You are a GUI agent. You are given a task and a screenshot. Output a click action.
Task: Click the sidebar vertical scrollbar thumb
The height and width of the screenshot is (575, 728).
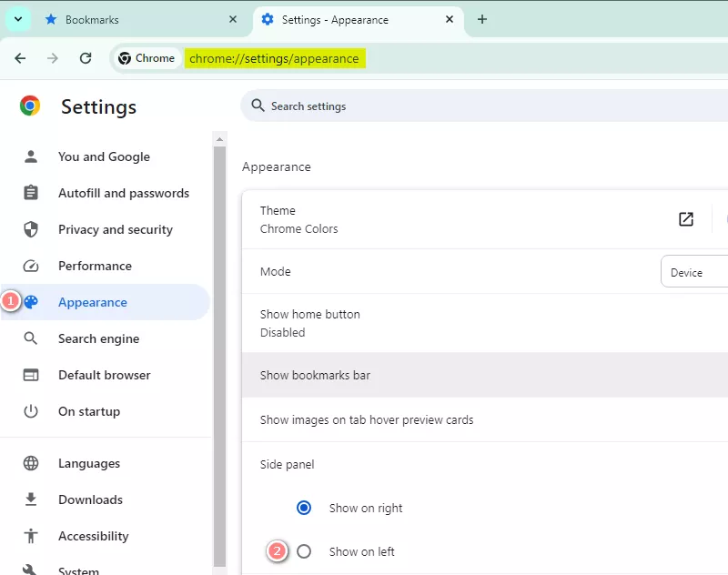point(219,357)
